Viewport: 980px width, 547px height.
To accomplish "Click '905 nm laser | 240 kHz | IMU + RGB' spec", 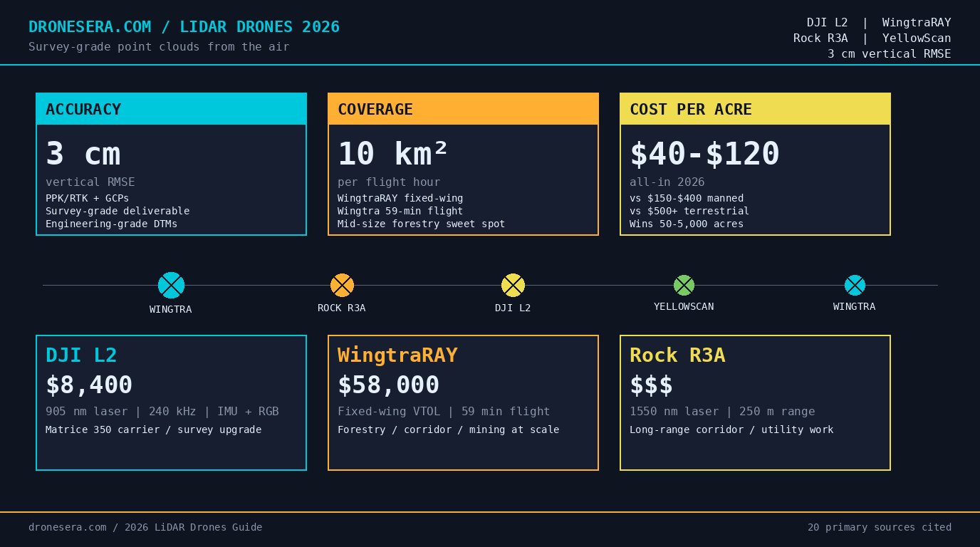I will (162, 412).
